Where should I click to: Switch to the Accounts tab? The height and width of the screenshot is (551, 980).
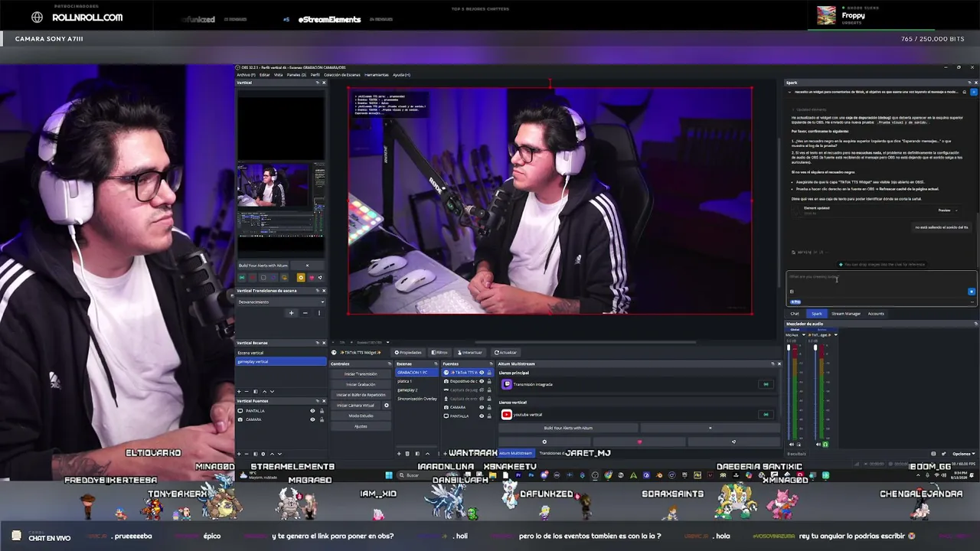coord(876,314)
